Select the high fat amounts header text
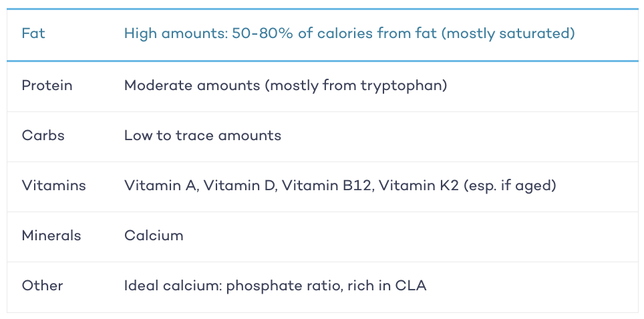The image size is (644, 319). click(x=349, y=33)
